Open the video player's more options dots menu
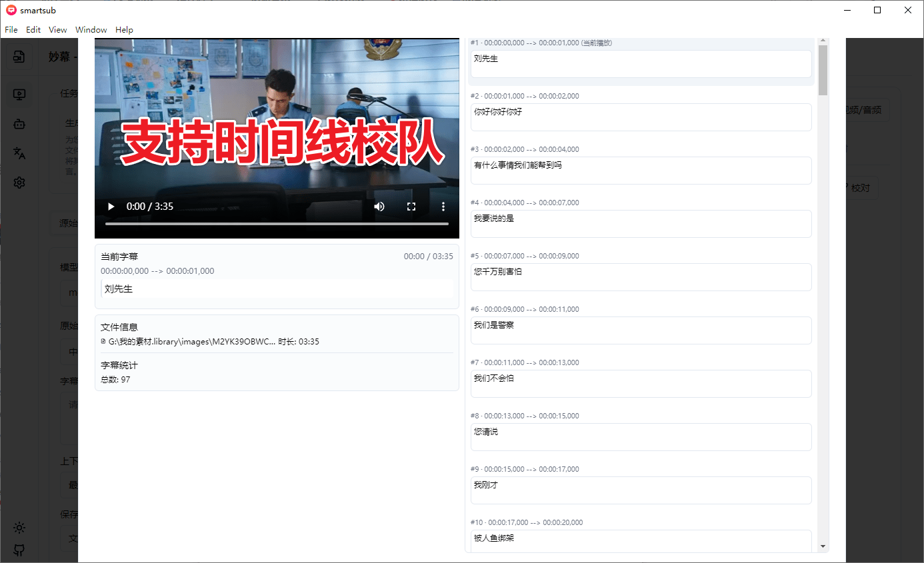The width and height of the screenshot is (924, 563). coord(443,207)
